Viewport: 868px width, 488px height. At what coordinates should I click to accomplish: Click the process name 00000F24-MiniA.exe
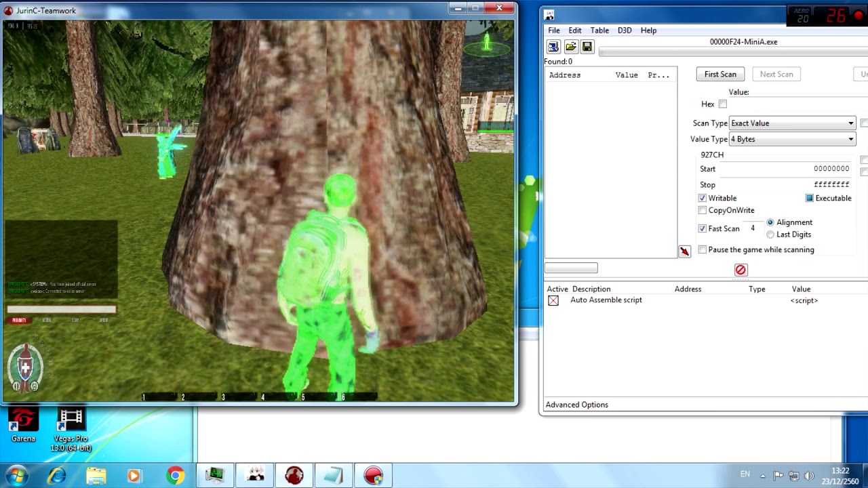[743, 41]
